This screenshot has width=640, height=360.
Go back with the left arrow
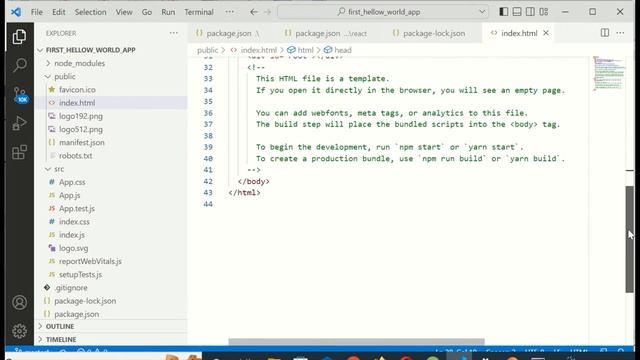pos(254,12)
